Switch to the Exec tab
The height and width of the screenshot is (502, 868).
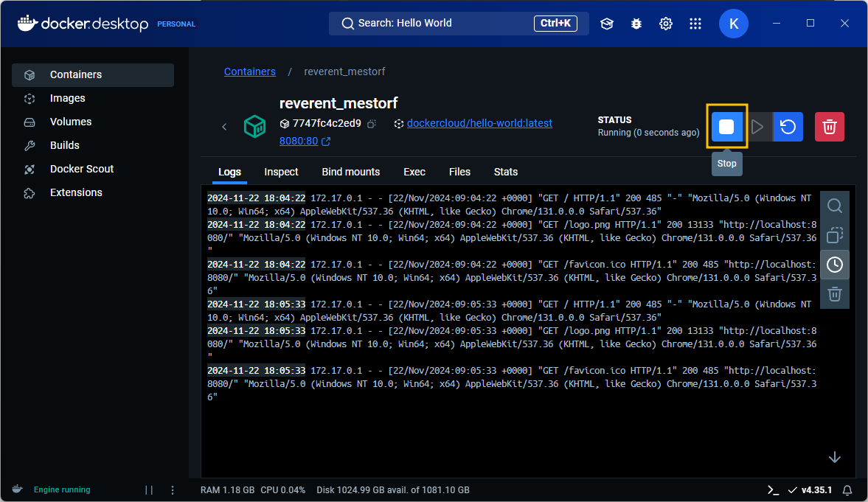pyautogui.click(x=414, y=172)
